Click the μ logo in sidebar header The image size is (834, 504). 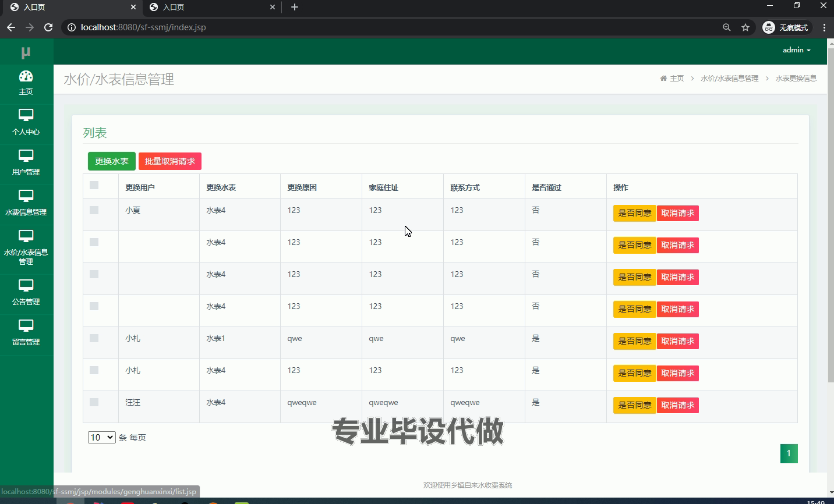click(26, 52)
